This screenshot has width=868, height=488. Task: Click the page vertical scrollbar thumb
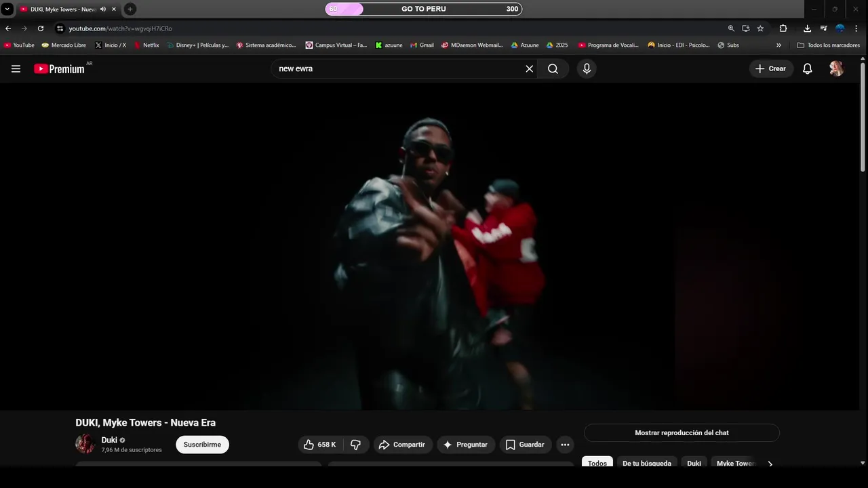pyautogui.click(x=863, y=117)
